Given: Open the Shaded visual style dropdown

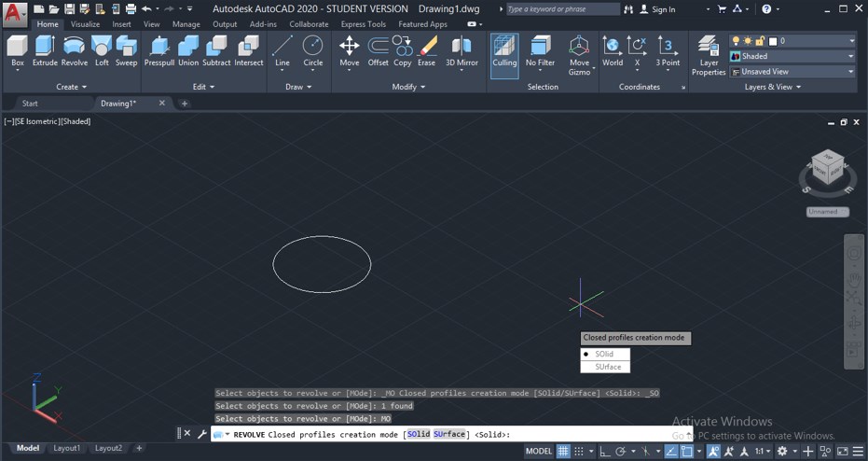Looking at the screenshot, I should (793, 56).
